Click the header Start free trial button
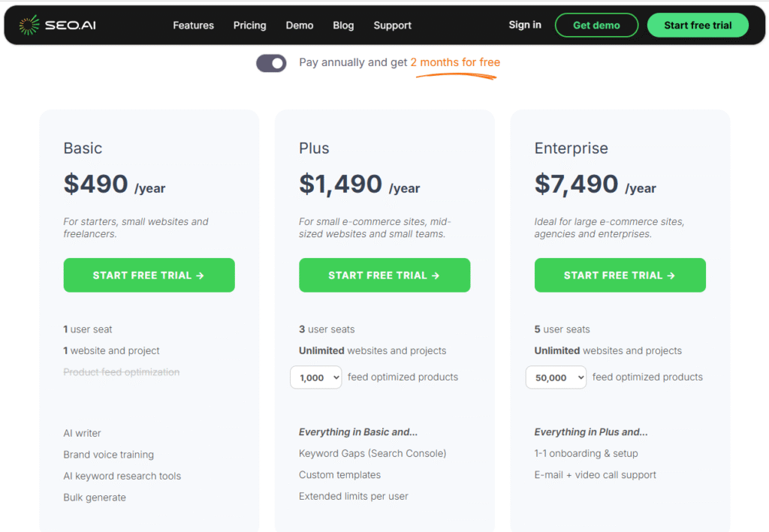Image resolution: width=769 pixels, height=532 pixels. pos(698,25)
